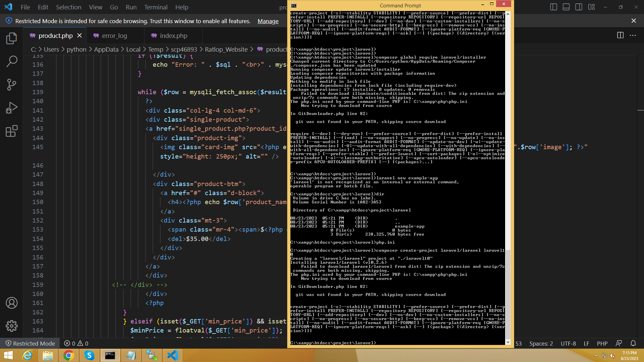The width and height of the screenshot is (644, 362).
Task: Open Run and Debug view
Action: pyautogui.click(x=11, y=108)
